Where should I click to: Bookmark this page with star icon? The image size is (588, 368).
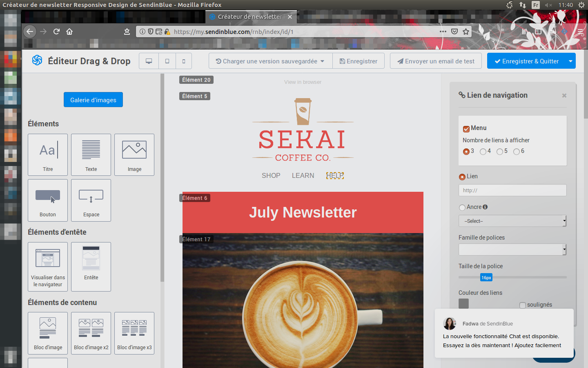466,31
